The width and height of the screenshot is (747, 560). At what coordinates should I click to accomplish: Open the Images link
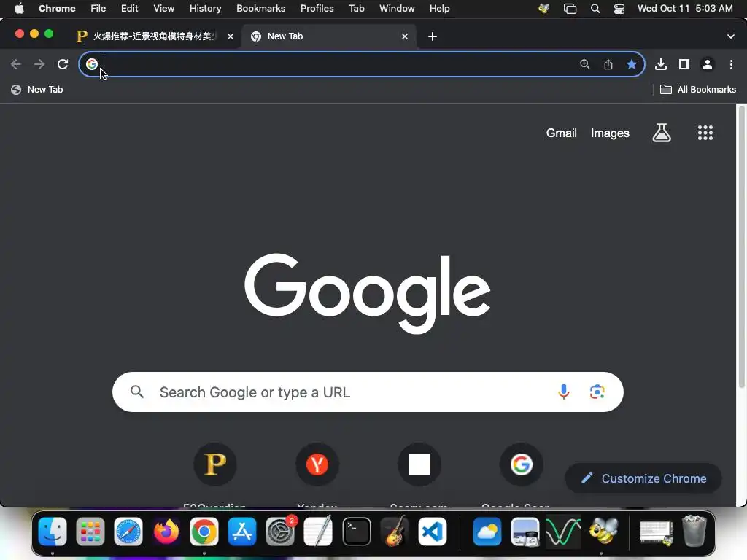click(x=610, y=133)
